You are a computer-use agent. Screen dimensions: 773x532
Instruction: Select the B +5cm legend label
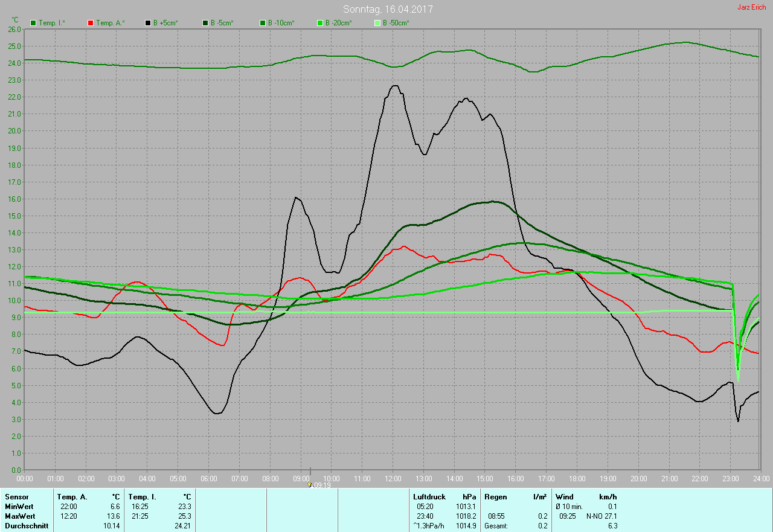[164, 23]
